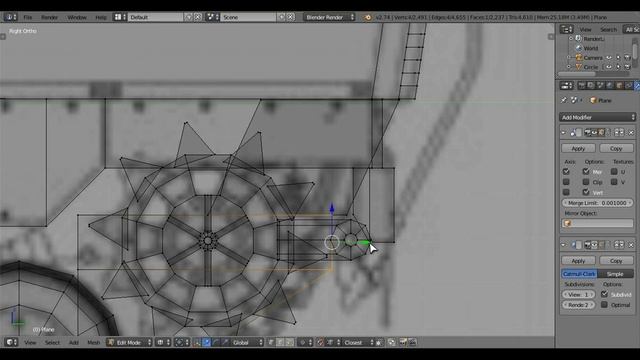Screen dimensions: 640x360
Task: Open the Render menu
Action: [49, 17]
